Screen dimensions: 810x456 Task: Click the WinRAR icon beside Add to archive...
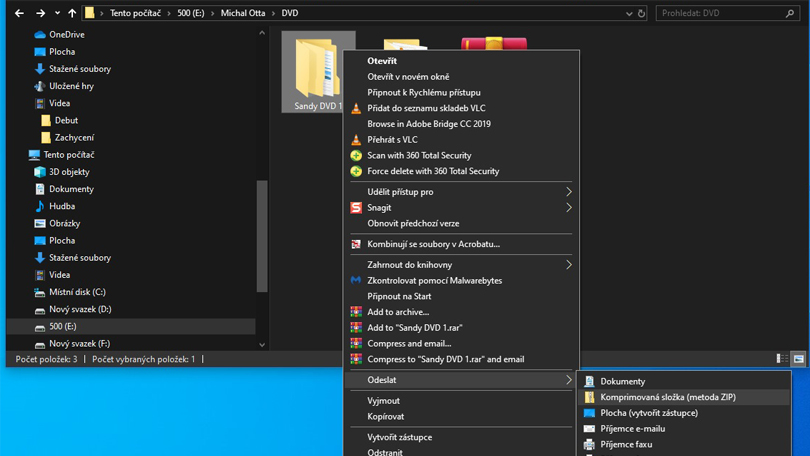coord(356,311)
